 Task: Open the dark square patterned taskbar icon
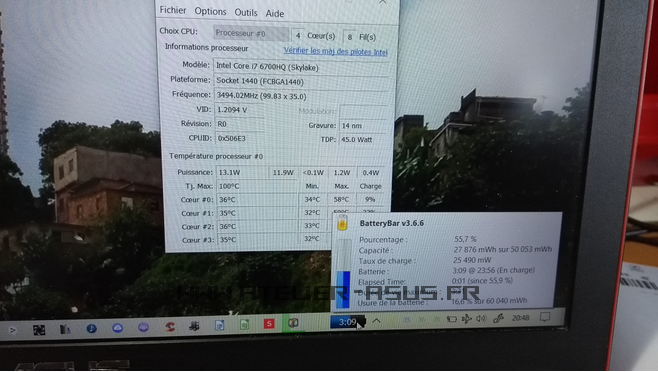39,330
